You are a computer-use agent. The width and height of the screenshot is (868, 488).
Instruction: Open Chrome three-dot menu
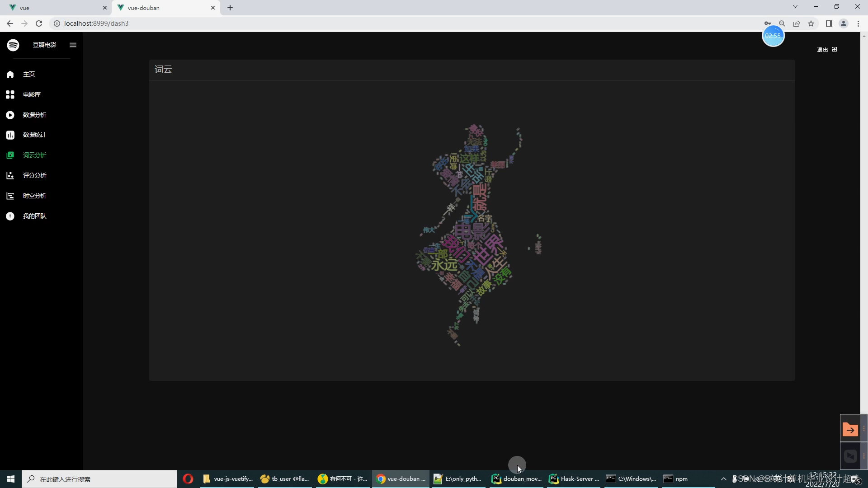858,23
